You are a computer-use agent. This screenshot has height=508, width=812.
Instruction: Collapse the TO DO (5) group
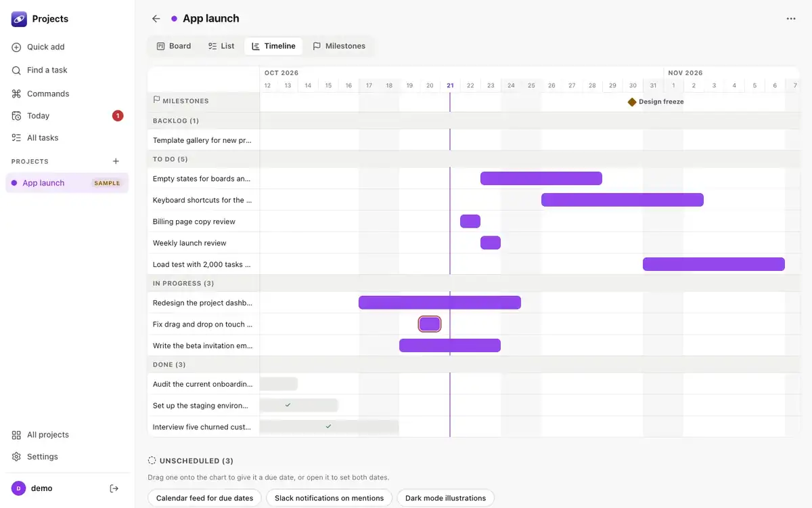[x=171, y=159]
